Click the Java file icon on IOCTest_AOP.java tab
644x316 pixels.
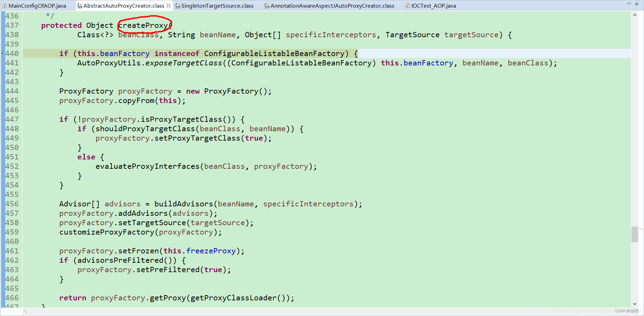[x=407, y=6]
